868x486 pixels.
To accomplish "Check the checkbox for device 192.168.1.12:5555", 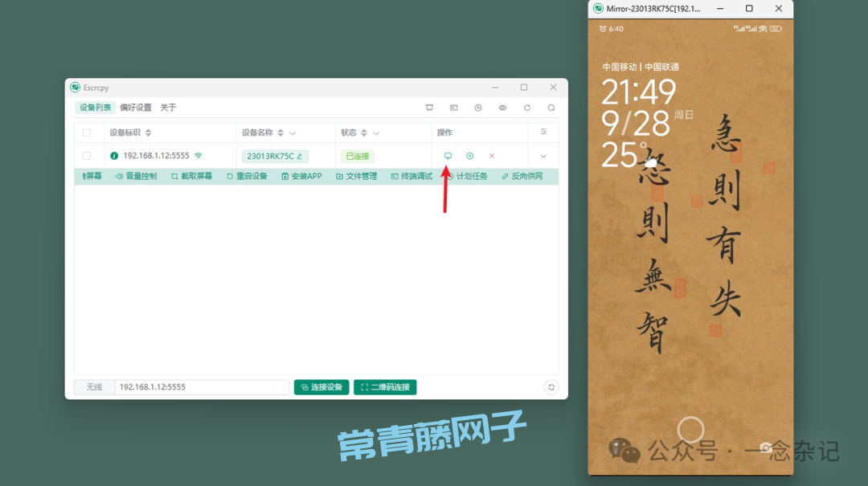I will tap(87, 156).
